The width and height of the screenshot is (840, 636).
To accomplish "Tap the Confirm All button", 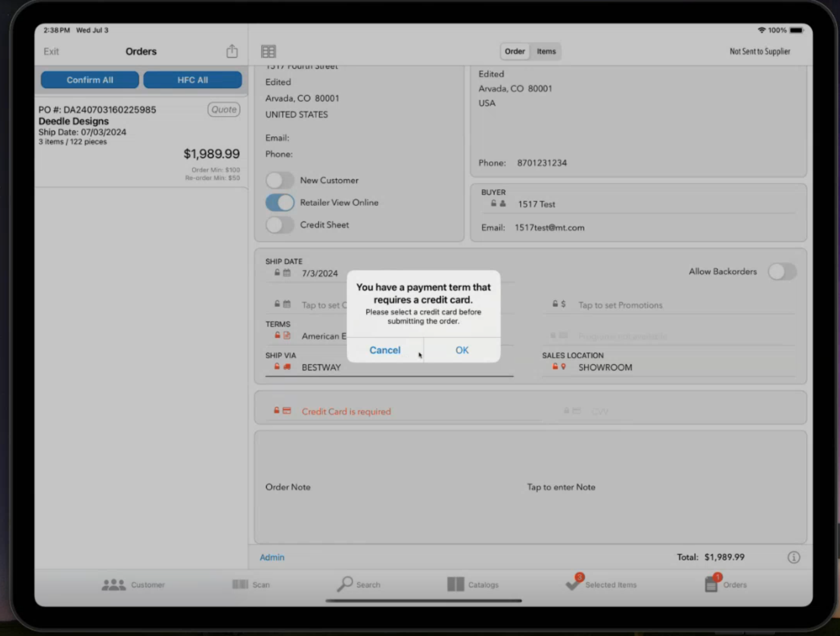I will [90, 80].
